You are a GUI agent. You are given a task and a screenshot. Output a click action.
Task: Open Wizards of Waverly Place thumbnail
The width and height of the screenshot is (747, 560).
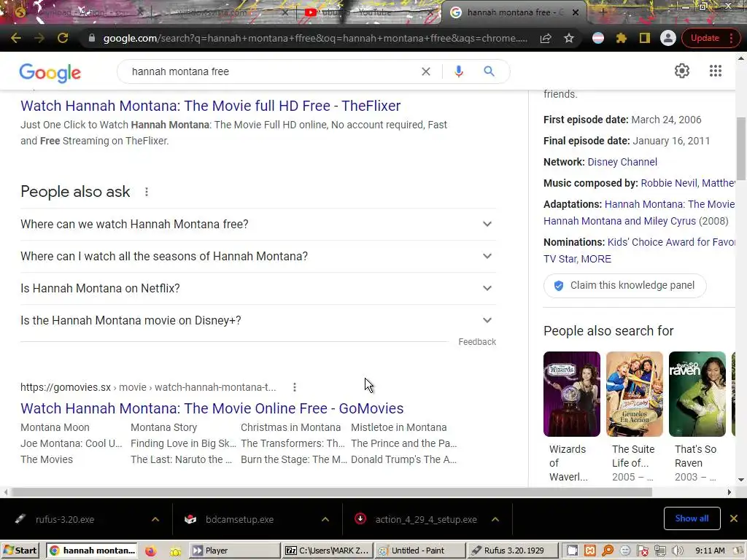tap(572, 394)
